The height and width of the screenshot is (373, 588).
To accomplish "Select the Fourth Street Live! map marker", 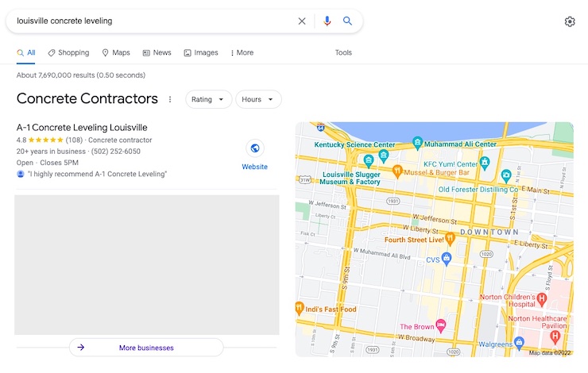I will point(449,237).
